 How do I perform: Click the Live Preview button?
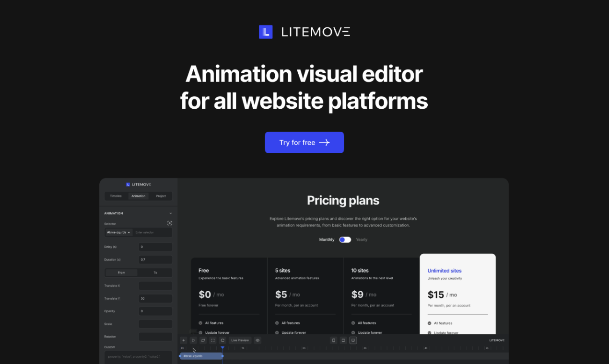(240, 340)
